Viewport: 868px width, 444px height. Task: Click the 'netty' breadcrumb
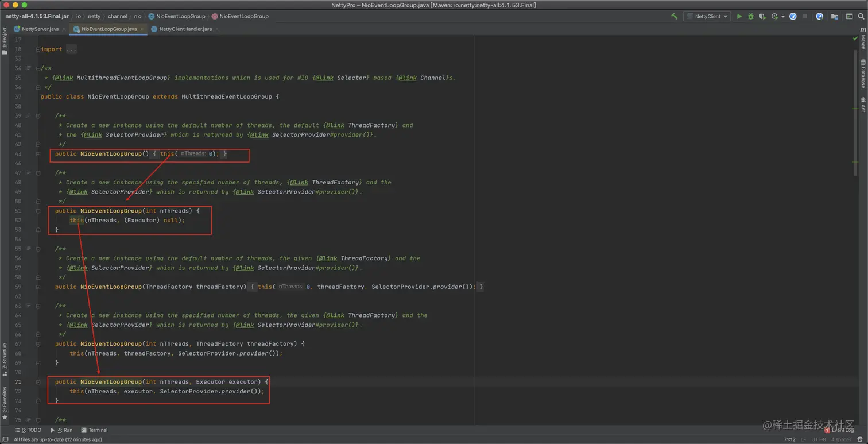(94, 17)
